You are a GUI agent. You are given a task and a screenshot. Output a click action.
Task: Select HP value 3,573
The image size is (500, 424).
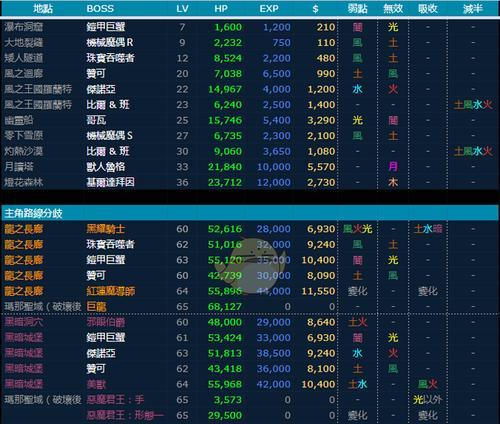(x=228, y=400)
